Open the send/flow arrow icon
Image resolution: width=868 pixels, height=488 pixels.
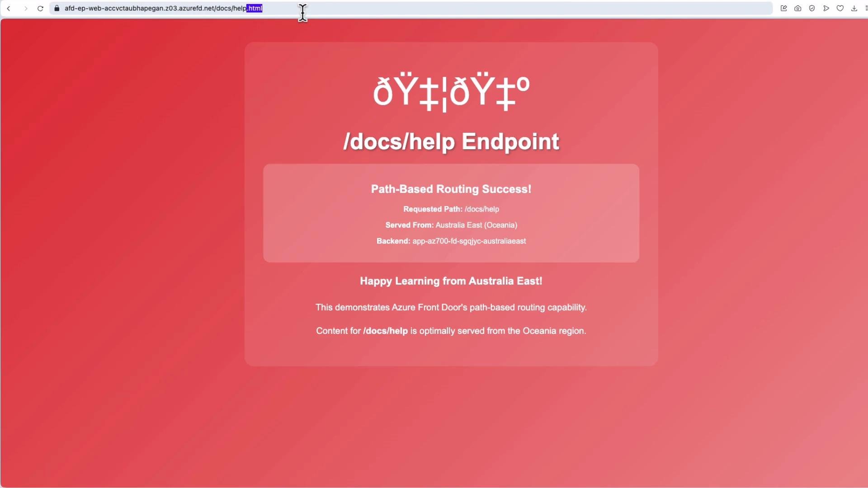[x=826, y=8]
